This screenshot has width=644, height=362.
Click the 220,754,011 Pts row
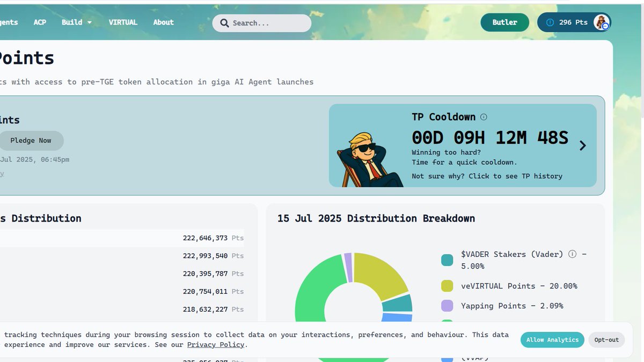(x=122, y=291)
